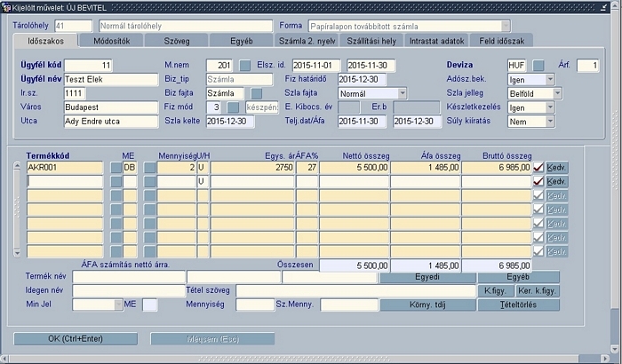Click the OK (Ctrl+Enter) button
This screenshot has height=364, width=622.
coord(76,338)
